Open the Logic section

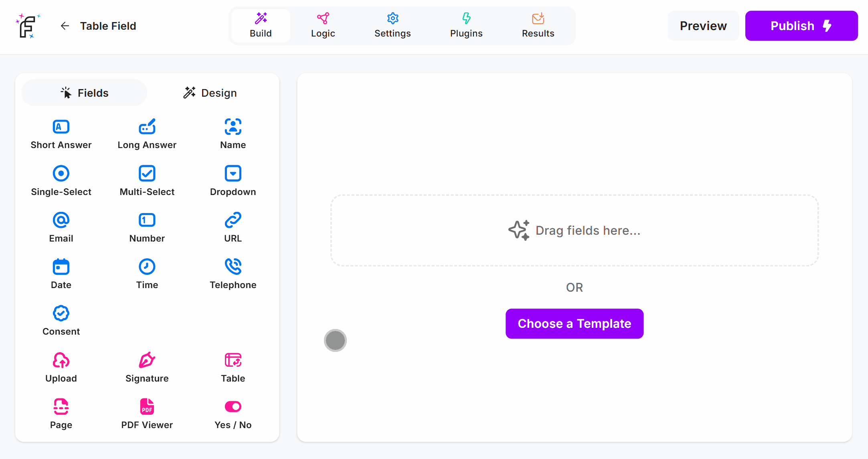coord(323,25)
